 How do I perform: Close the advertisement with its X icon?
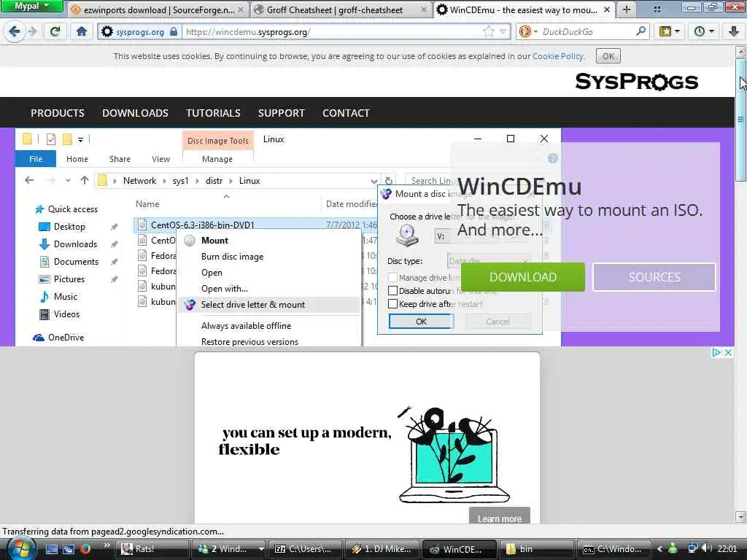[728, 352]
